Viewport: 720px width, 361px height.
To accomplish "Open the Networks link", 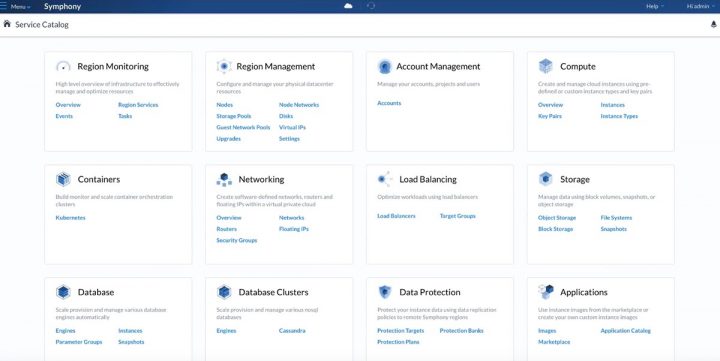I will pos(291,218).
